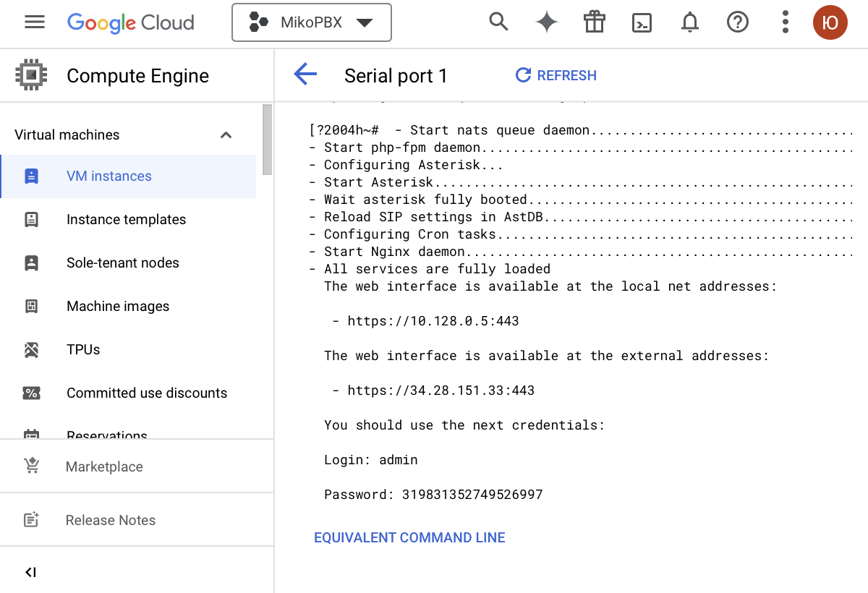Click the sidebar vertical scrollbar

267,140
